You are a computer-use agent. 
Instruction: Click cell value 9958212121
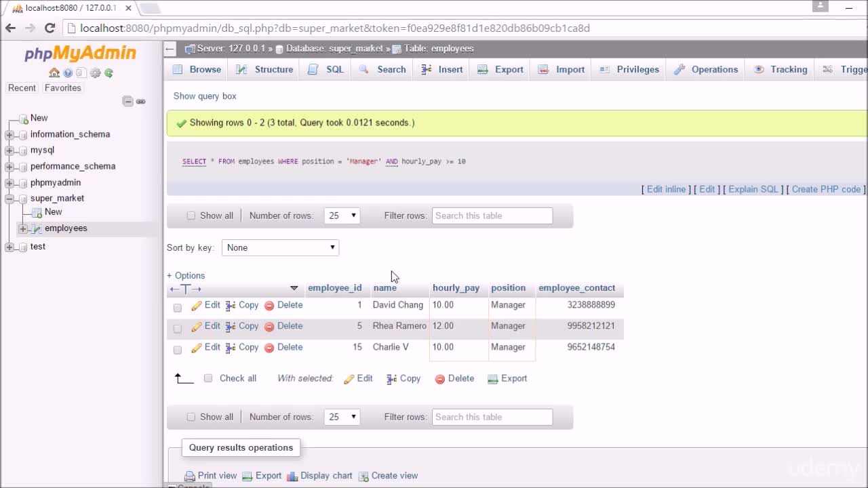[591, 326]
